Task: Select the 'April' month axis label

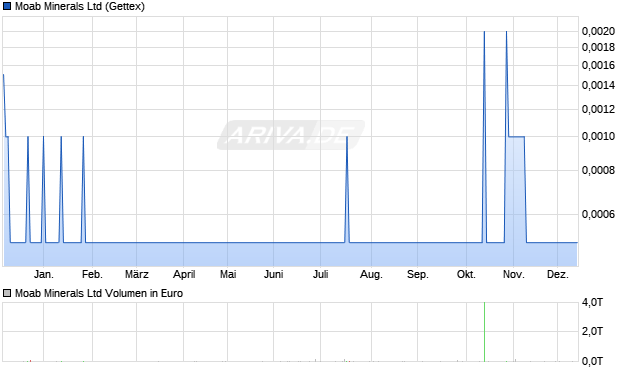Action: (184, 274)
